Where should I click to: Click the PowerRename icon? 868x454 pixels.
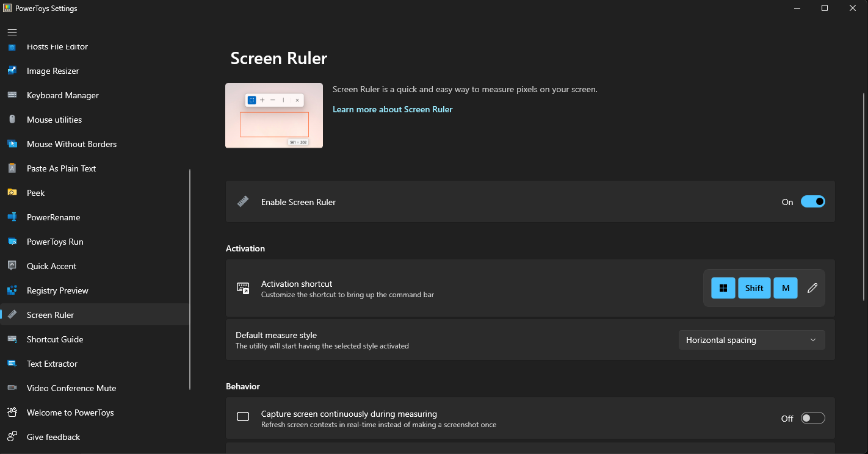(12, 217)
